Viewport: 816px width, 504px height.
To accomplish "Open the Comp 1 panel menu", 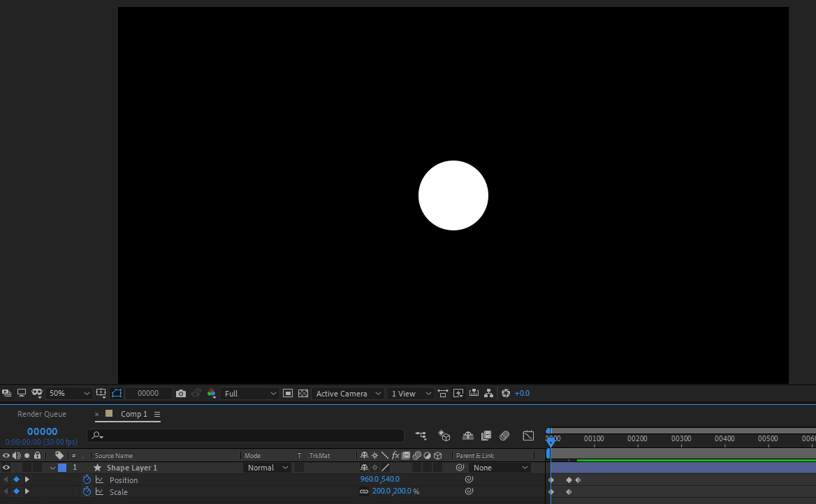I will [157, 415].
